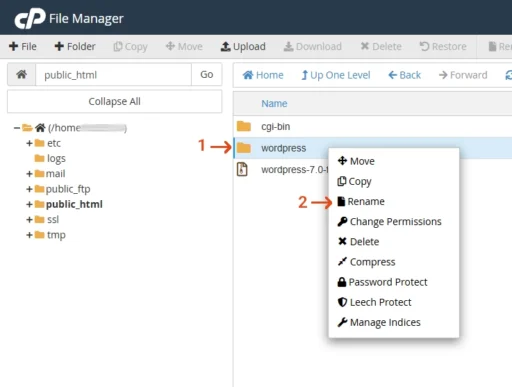512x387 pixels.
Task: Click the Restore toolbar button
Action: (443, 46)
